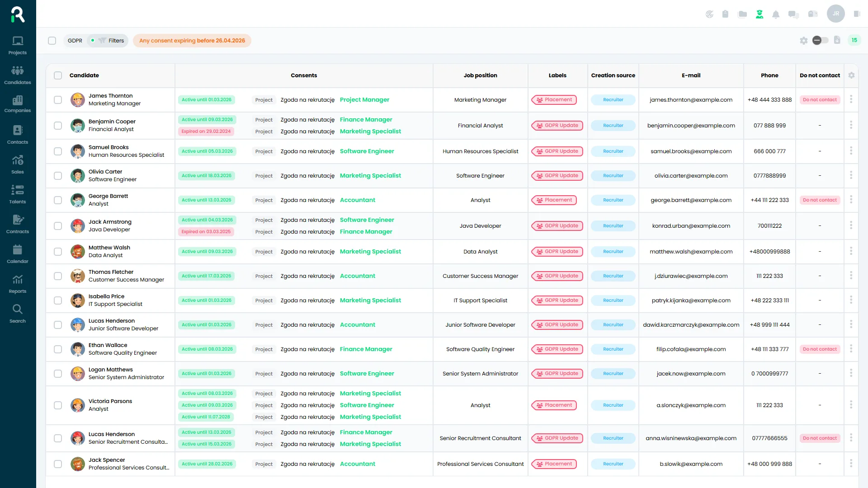
Task: Click the green GDPR officer icon
Action: [759, 14]
